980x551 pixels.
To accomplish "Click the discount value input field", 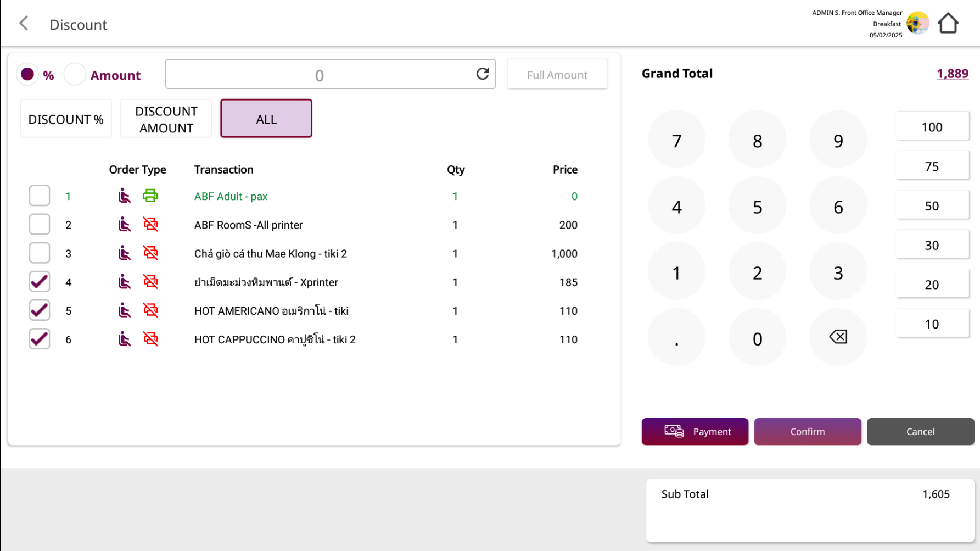I will pos(320,74).
